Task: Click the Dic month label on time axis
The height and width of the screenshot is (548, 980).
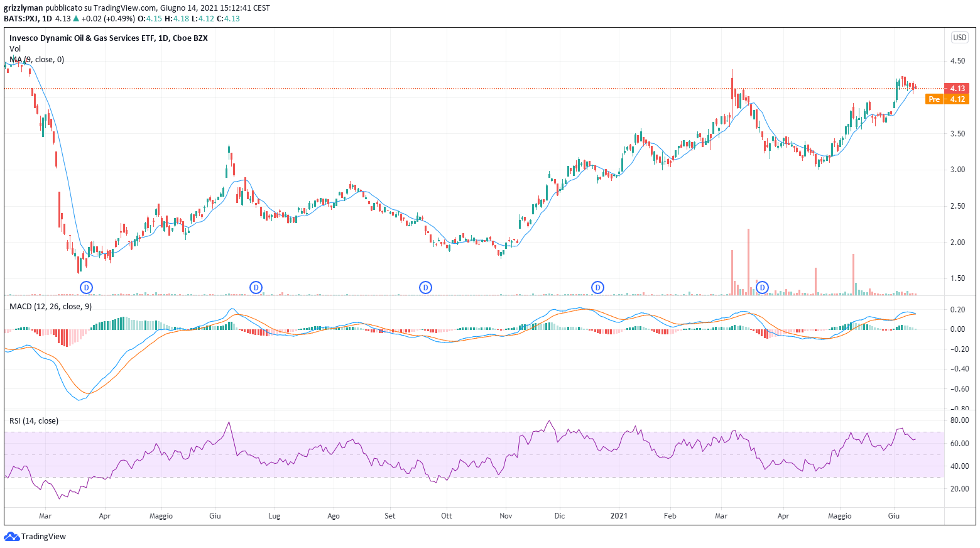Action: tap(560, 516)
